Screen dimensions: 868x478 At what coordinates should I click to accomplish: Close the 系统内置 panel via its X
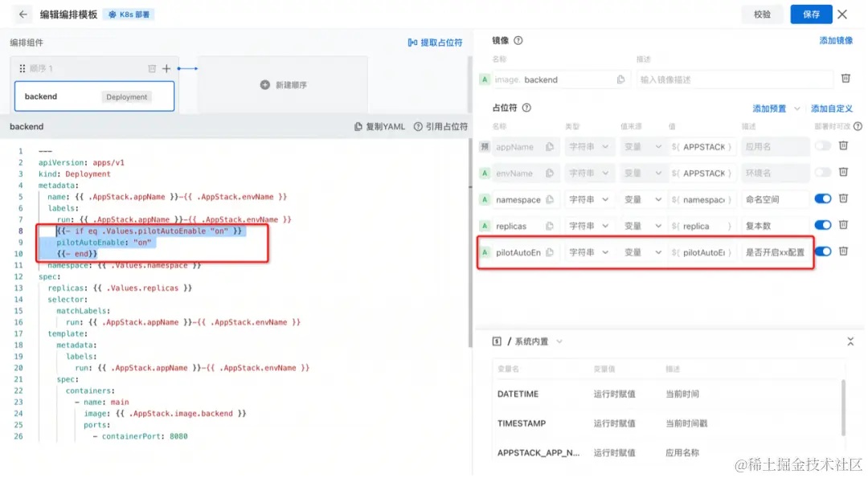pos(850,341)
